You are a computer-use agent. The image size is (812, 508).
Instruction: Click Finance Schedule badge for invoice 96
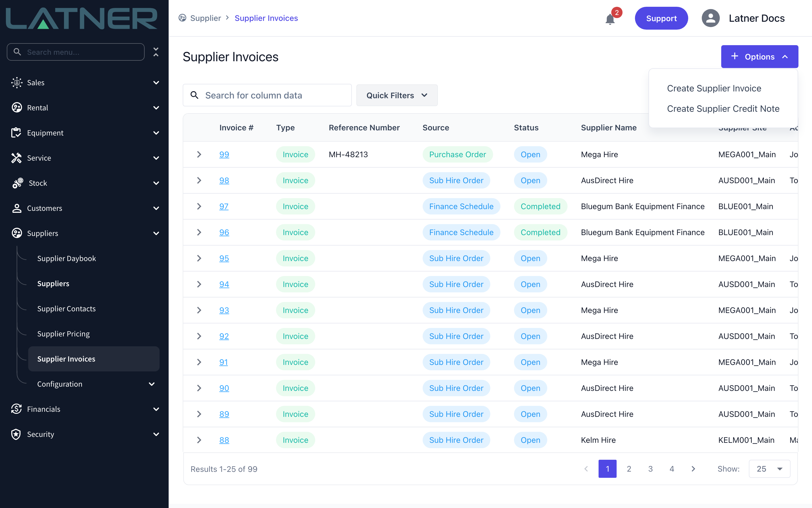click(x=461, y=232)
